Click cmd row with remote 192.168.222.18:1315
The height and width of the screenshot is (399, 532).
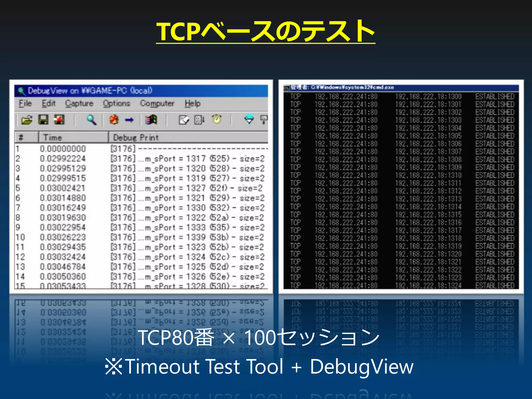coord(402,215)
